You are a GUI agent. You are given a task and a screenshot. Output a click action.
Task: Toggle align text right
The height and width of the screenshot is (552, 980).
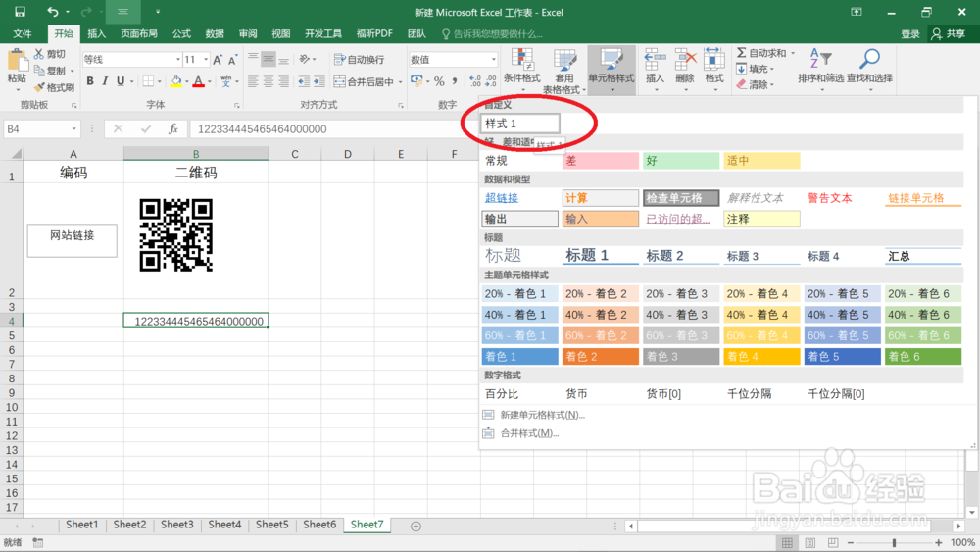click(x=284, y=81)
